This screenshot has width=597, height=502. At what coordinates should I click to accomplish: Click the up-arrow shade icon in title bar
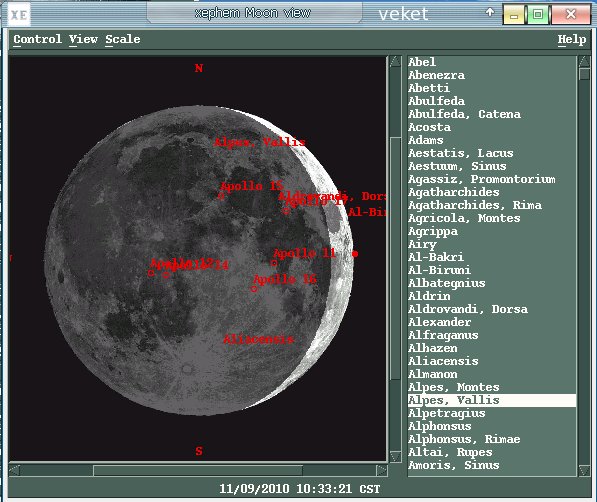[x=490, y=13]
